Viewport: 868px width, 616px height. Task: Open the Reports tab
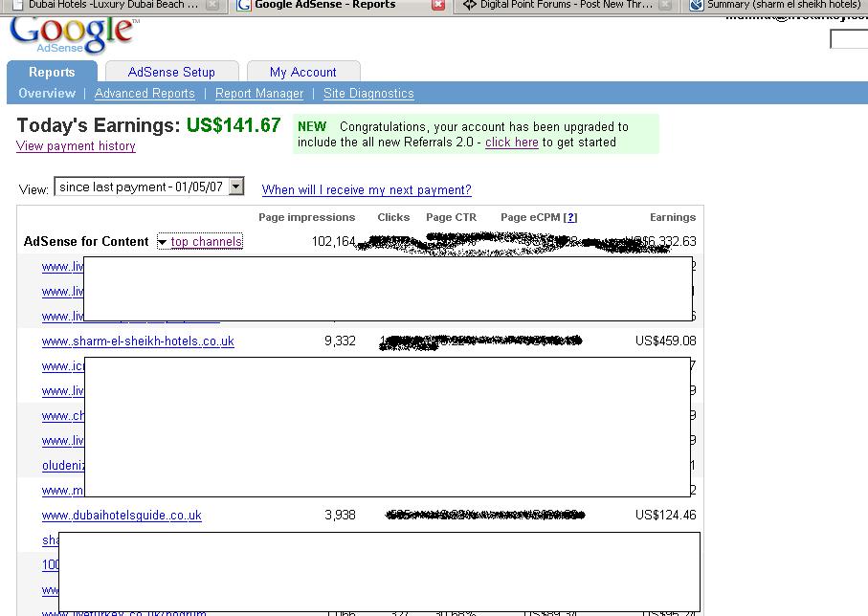tap(52, 72)
